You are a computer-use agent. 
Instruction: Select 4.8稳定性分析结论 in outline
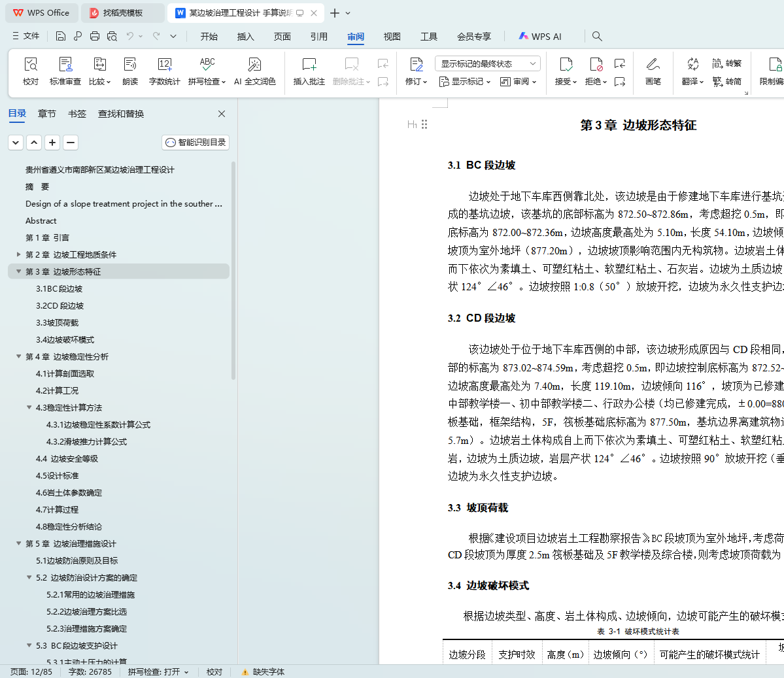tap(69, 526)
